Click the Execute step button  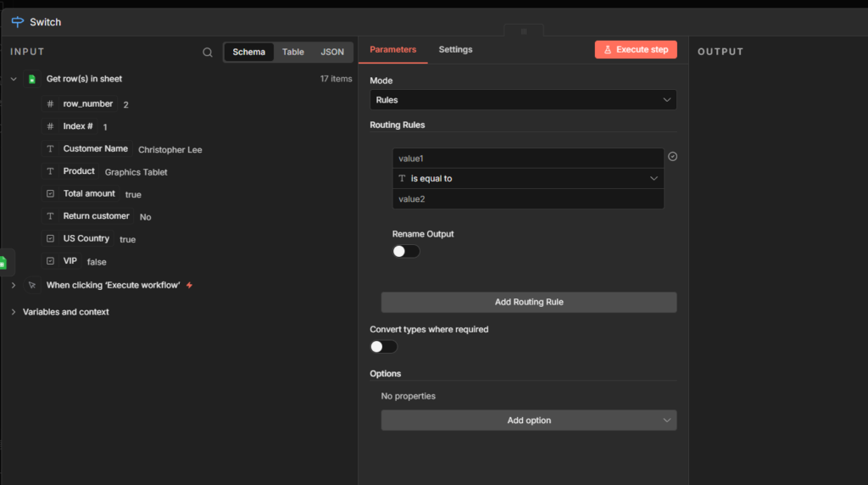[x=636, y=49]
